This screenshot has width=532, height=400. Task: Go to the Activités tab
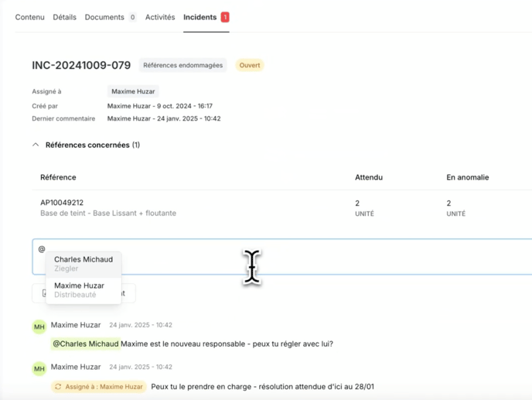point(160,17)
